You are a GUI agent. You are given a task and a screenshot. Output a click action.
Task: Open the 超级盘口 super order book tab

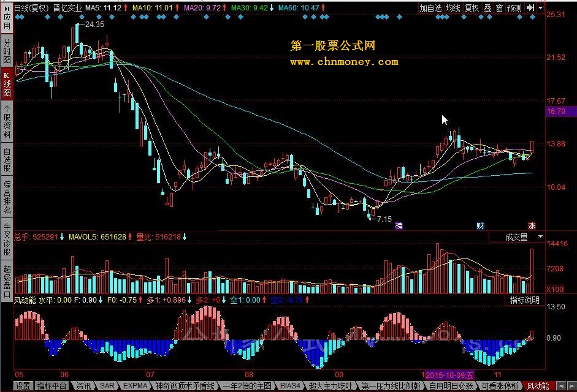click(7, 281)
